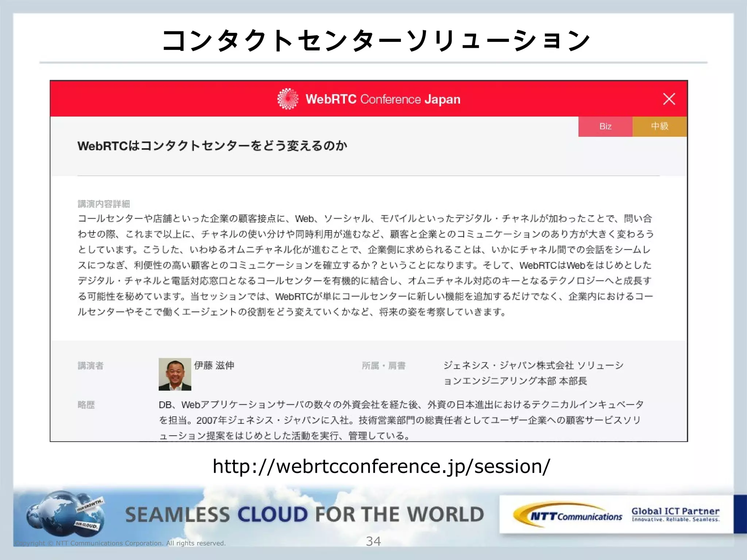This screenshot has height=560, width=747.
Task: Open the webrtcconference.jp/session URL
Action: 381,466
